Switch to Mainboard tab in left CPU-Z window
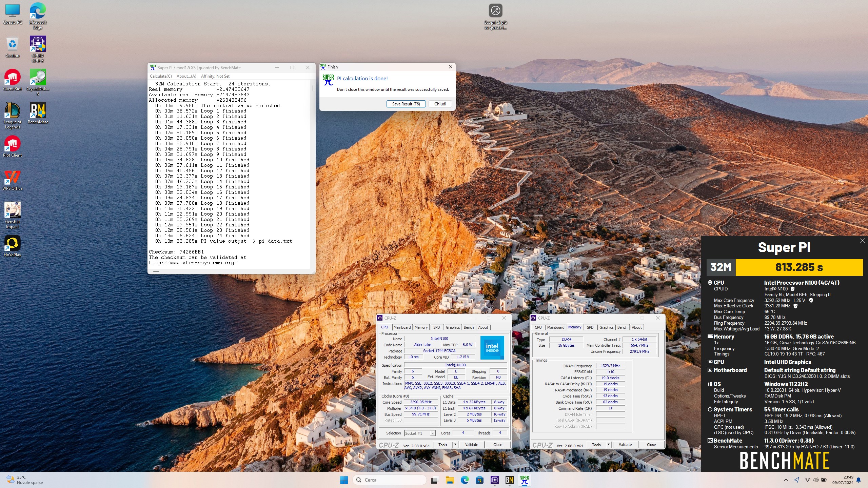Viewport: 868px width, 488px height. [x=402, y=327]
